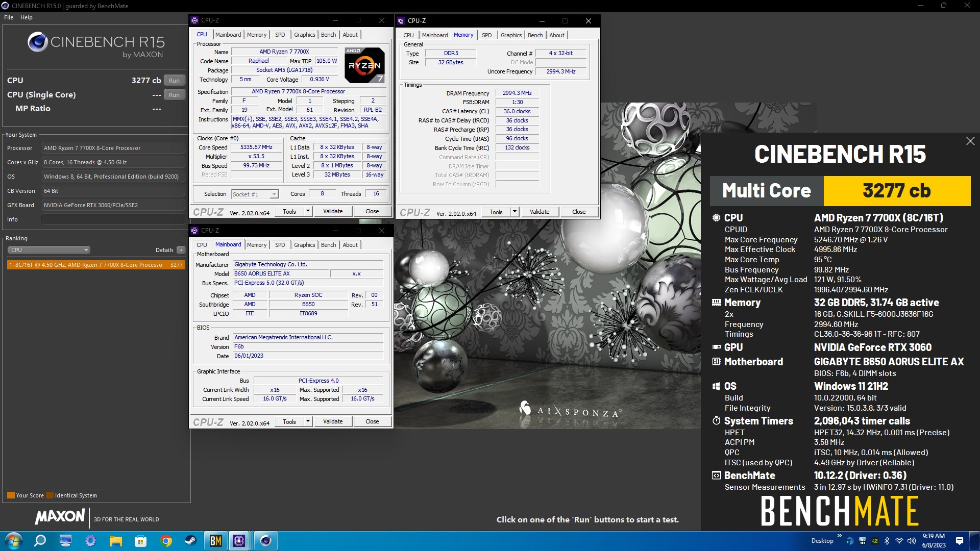Image resolution: width=980 pixels, height=551 pixels.
Task: Click the BIOS Version F6b field
Action: pos(308,346)
